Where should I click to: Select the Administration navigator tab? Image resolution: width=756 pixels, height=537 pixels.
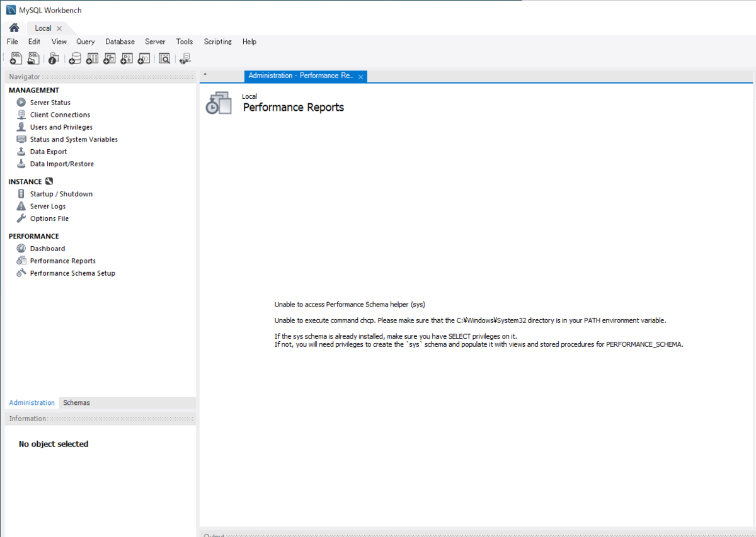click(x=32, y=403)
